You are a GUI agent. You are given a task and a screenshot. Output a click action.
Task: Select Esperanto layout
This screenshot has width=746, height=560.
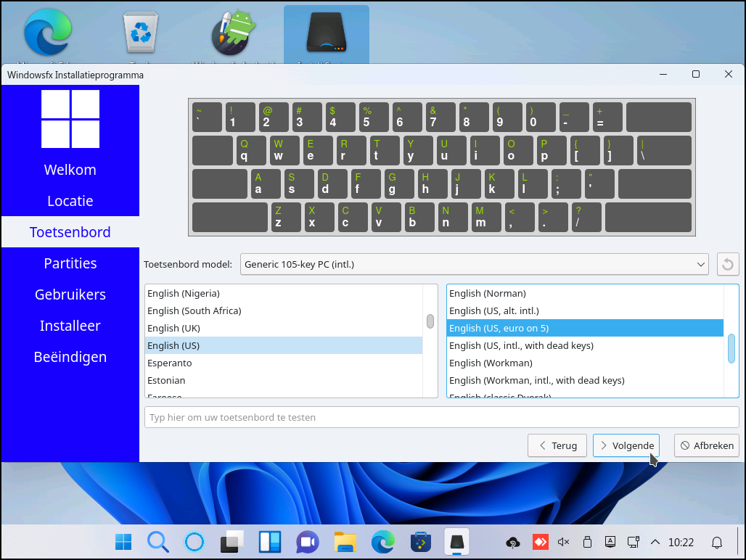(x=284, y=363)
